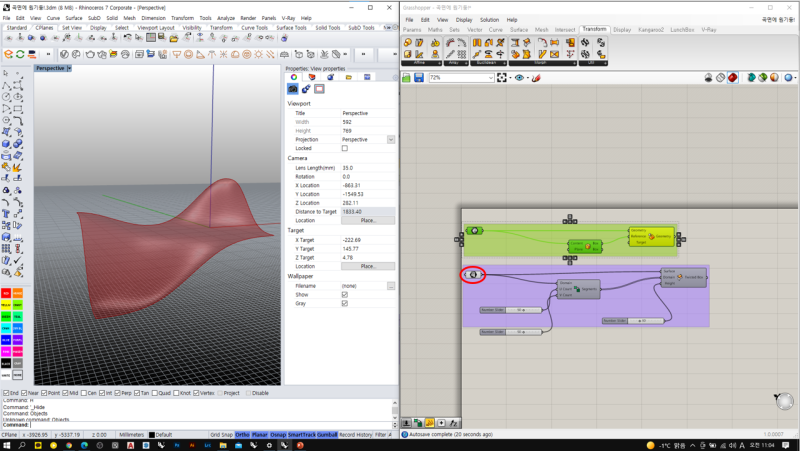Click the Place... button for Camera location
800x451 pixels.
(368, 220)
